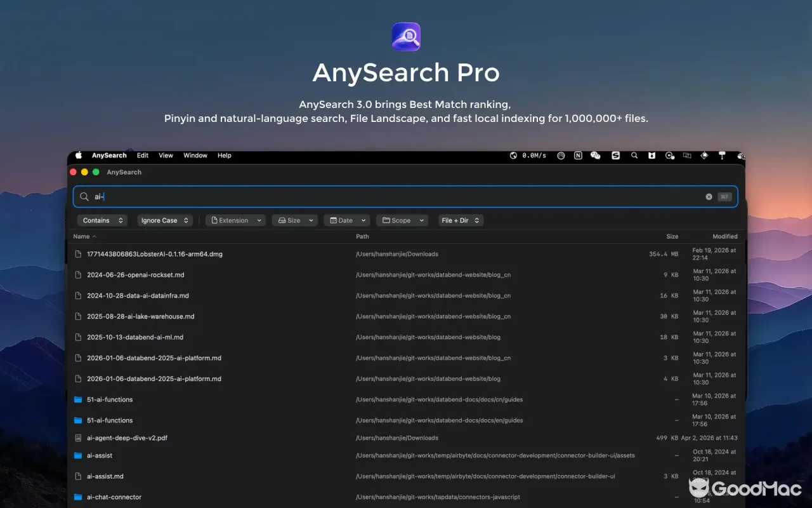Expand the Extension filter dropdown
This screenshot has height=508, width=812.
coord(235,220)
